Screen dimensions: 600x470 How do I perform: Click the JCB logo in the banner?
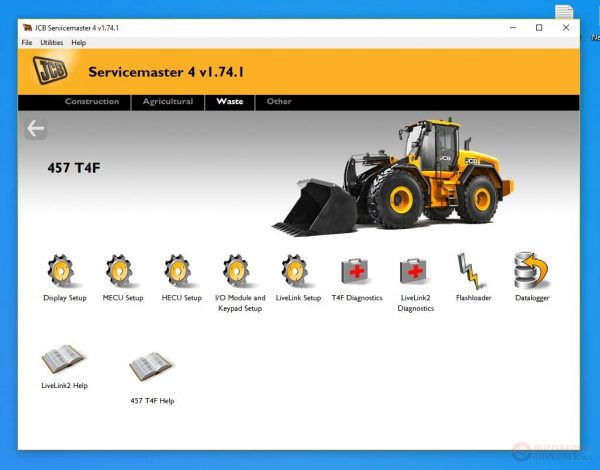click(50, 70)
